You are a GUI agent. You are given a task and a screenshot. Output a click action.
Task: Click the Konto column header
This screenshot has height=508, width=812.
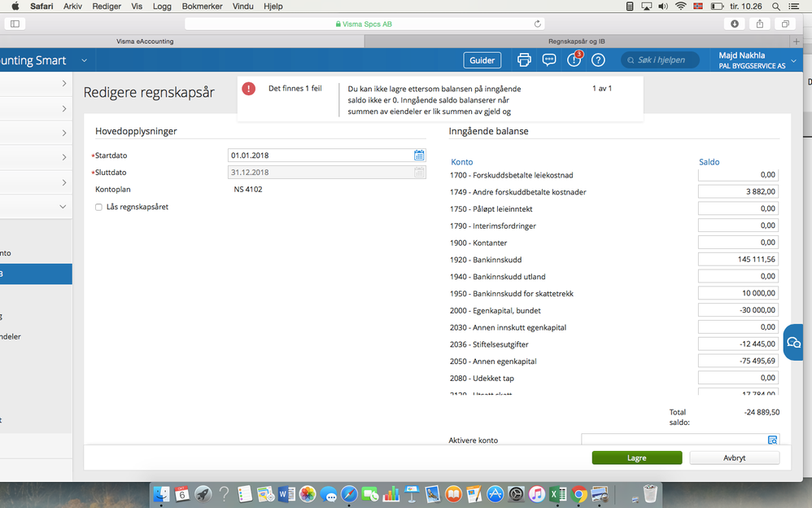pos(462,162)
